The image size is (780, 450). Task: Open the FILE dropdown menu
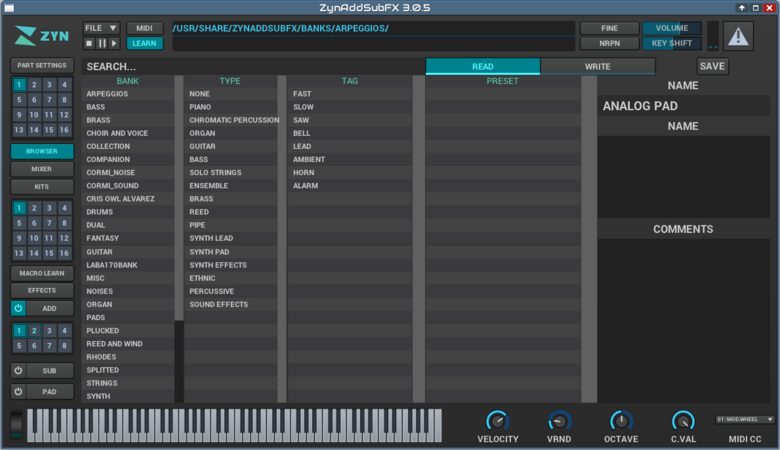coord(101,28)
